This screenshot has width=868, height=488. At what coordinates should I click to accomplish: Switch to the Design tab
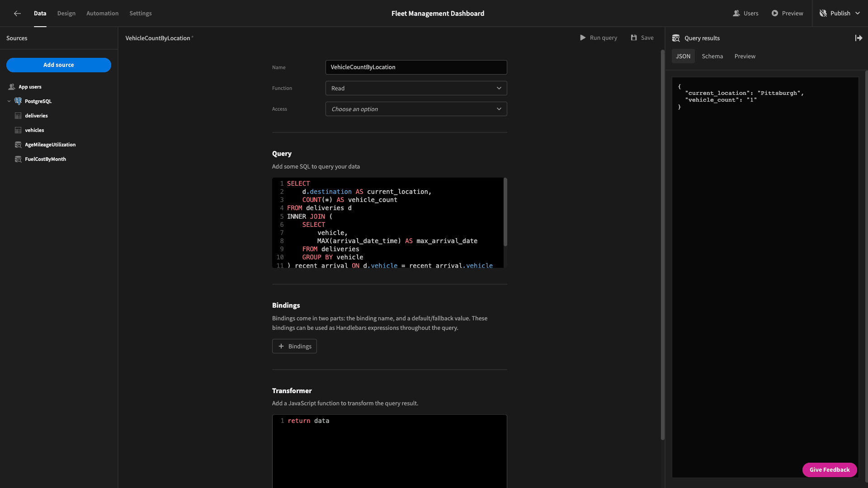[66, 14]
